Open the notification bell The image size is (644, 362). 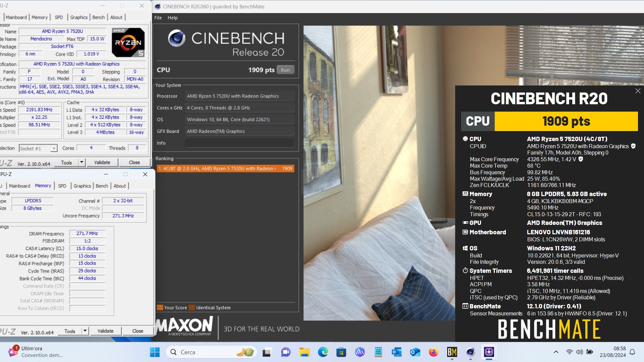tap(632, 352)
